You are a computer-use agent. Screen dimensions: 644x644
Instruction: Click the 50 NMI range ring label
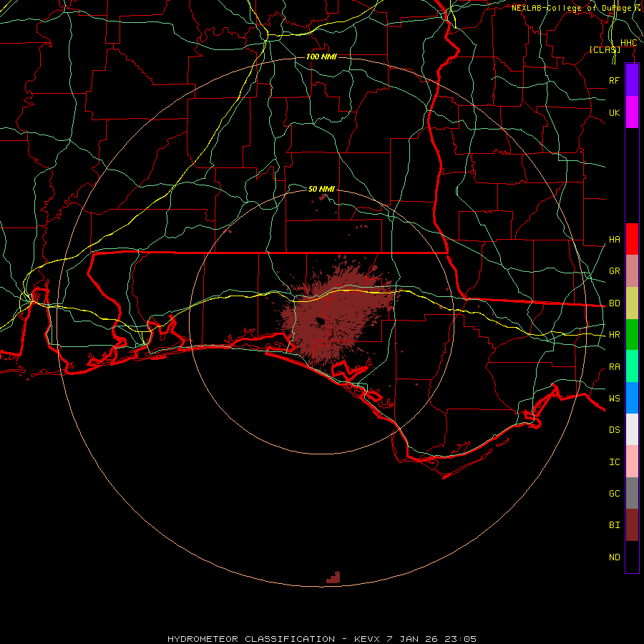(x=321, y=189)
